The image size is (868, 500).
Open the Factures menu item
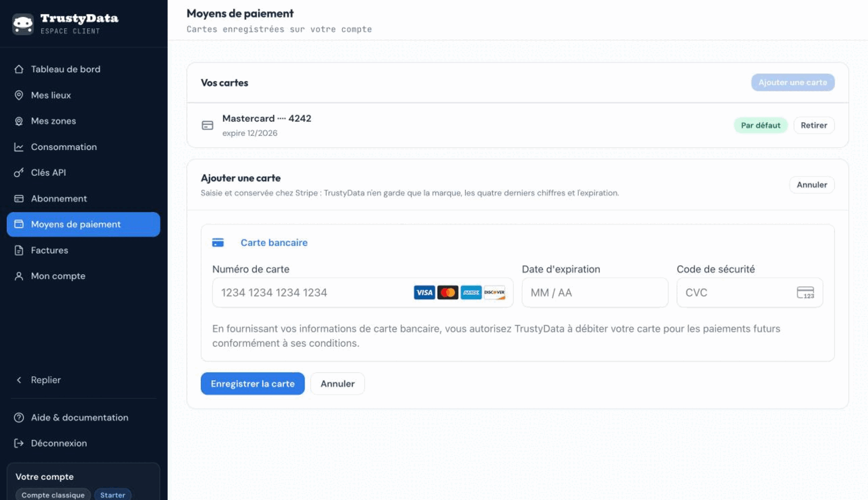tap(83, 251)
